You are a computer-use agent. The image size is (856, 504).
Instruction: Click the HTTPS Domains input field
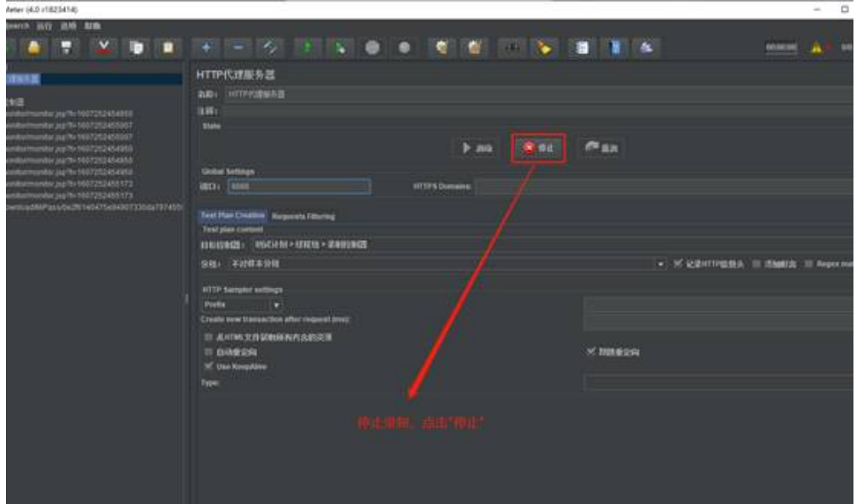tap(664, 186)
